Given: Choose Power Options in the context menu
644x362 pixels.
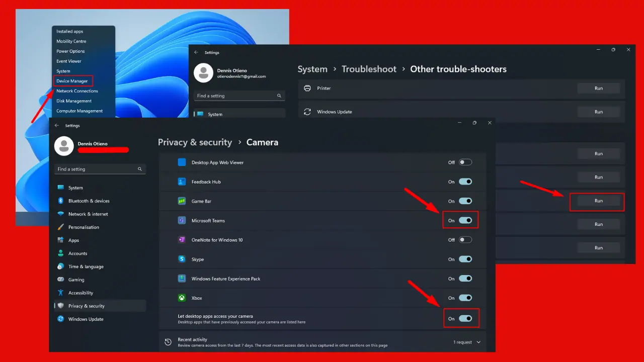Looking at the screenshot, I should click(x=70, y=51).
